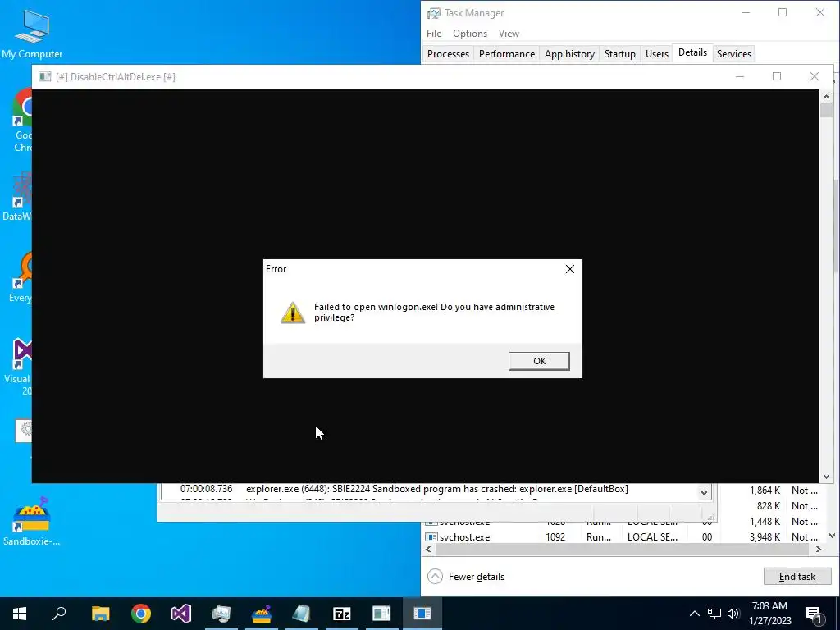Viewport: 840px width, 630px height.
Task: Click the console window scroll-down arrow
Action: coord(826,477)
